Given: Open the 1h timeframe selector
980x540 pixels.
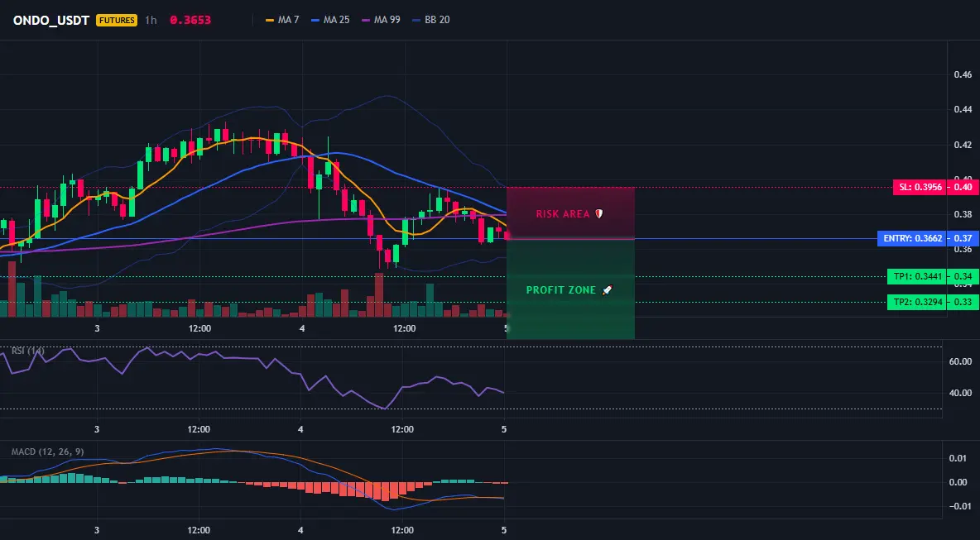Looking at the screenshot, I should [x=151, y=20].
